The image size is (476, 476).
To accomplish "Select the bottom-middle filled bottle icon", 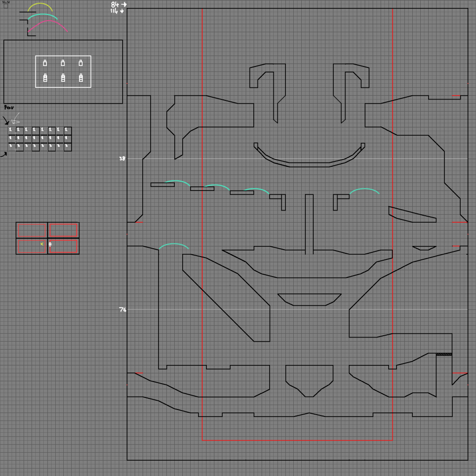I will coord(63,78).
